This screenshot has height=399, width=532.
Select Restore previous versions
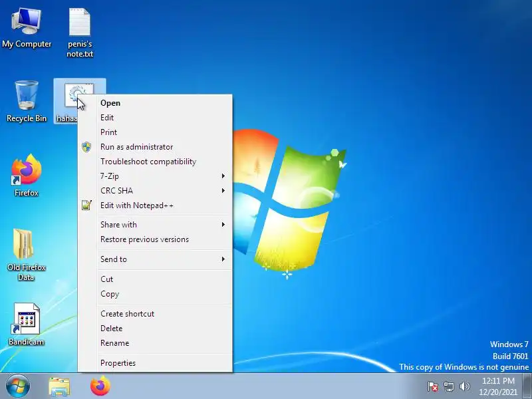(x=156, y=239)
